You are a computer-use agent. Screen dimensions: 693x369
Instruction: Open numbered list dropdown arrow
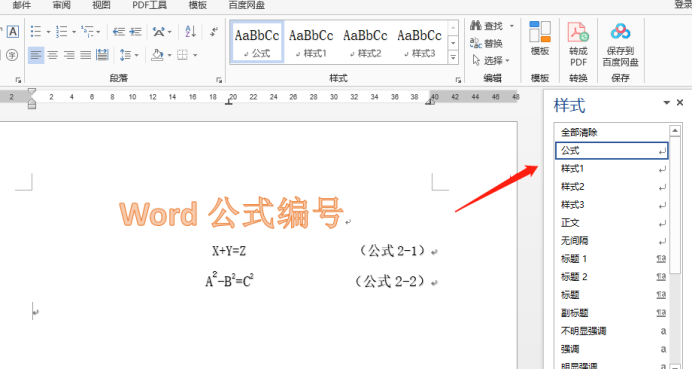pos(74,32)
